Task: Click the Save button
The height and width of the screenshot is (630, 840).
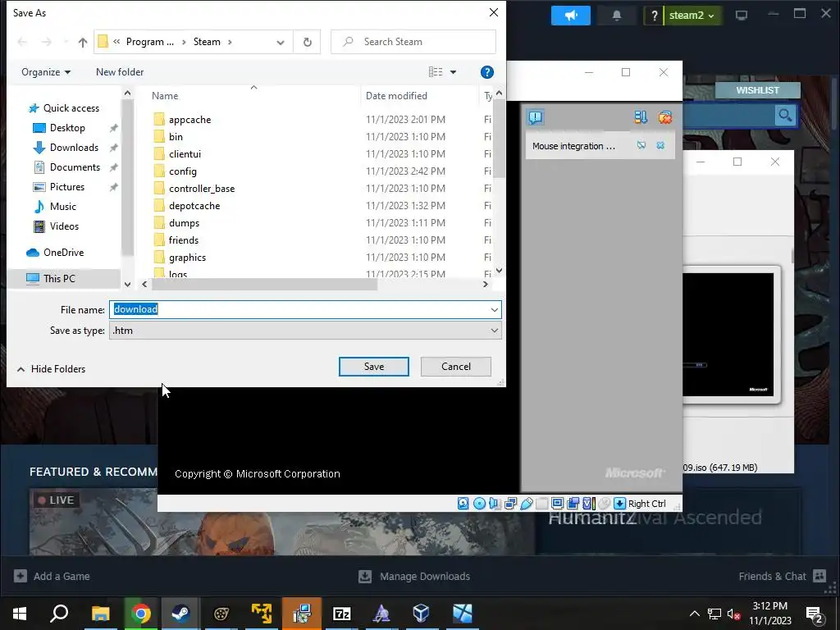Action: [x=374, y=367]
